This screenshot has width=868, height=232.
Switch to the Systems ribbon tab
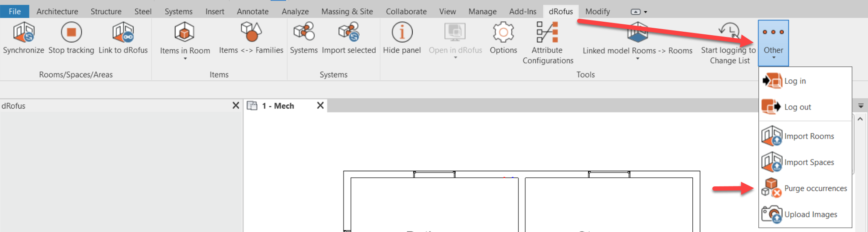[x=178, y=11]
